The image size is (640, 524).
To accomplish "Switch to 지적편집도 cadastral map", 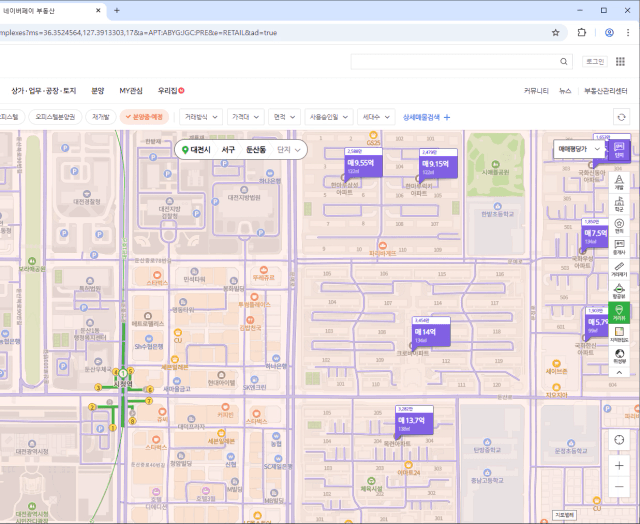I will click(619, 334).
